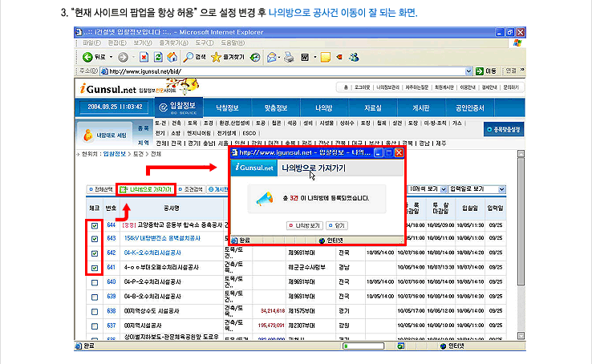
Task: Open the 154kV 내당변전소 project link
Action: 162,238
